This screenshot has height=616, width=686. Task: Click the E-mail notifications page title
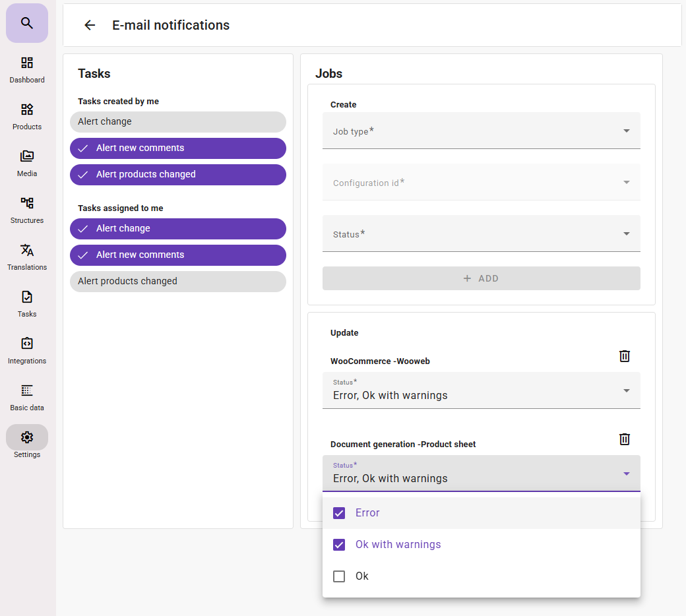pos(171,25)
